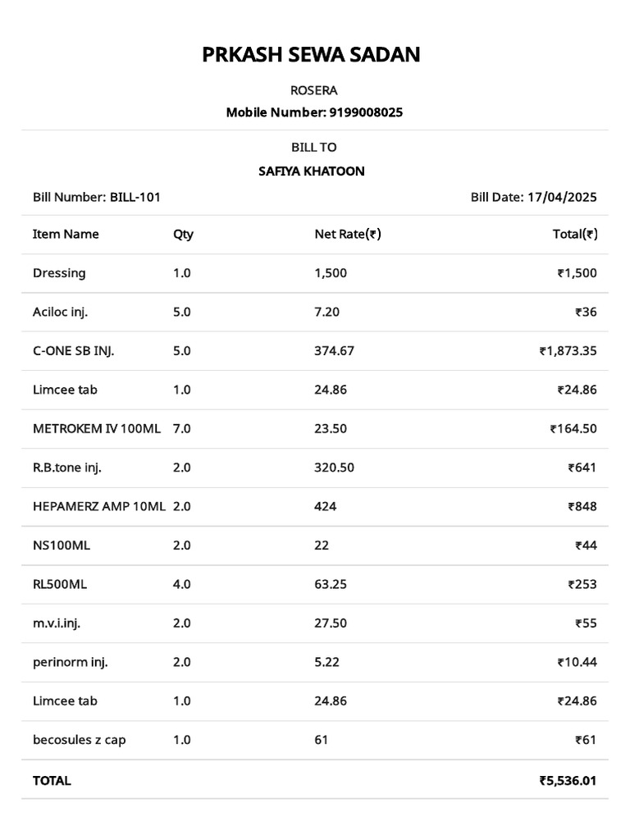
Task: Click the R.B.tone inj. net rate 320.50
Action: tap(335, 468)
